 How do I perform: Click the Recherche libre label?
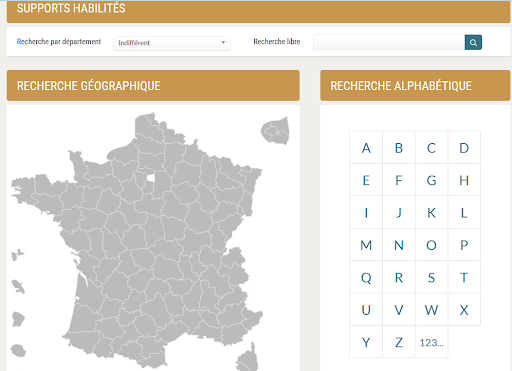[x=277, y=42]
